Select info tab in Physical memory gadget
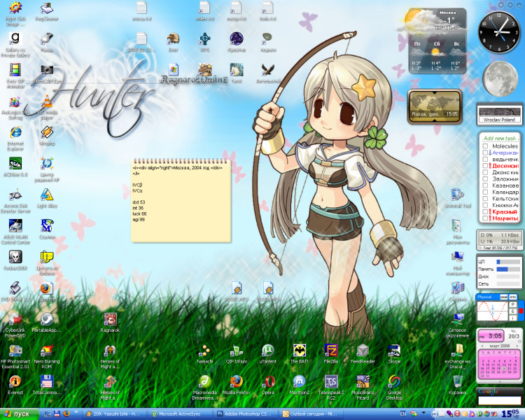 click(512, 297)
